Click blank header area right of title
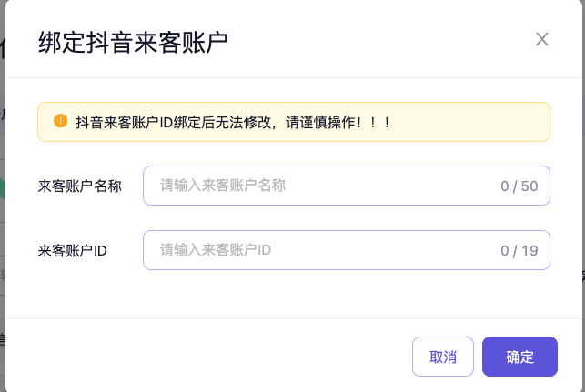This screenshot has height=392, width=585. (x=382, y=41)
